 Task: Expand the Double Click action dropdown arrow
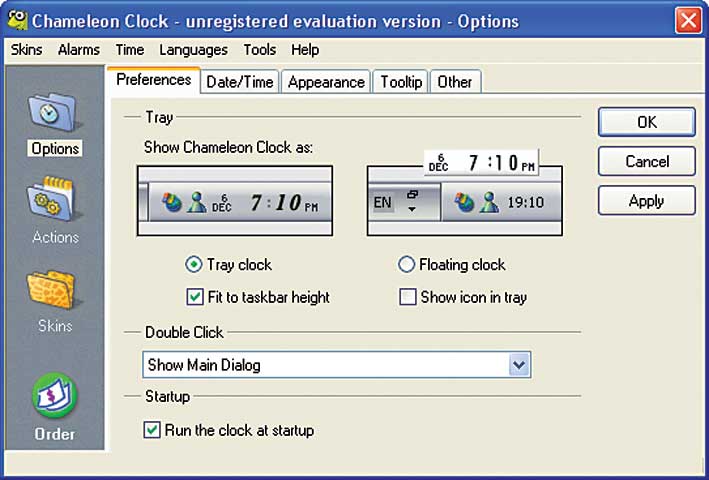click(x=519, y=365)
